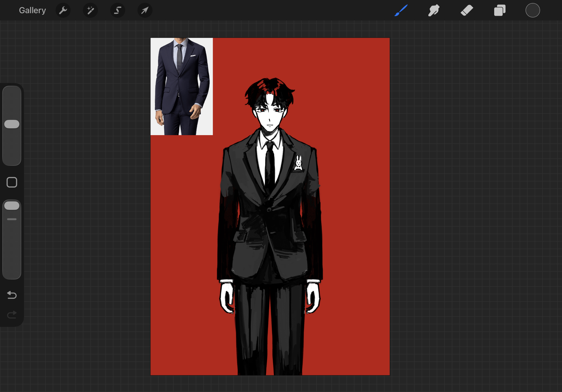Activate the Selection tool
This screenshot has width=562, height=392.
pos(117,10)
